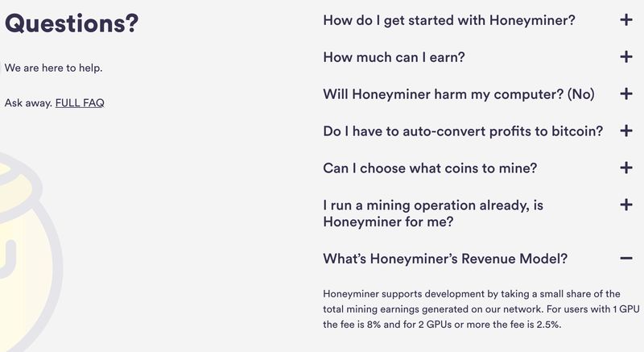Image resolution: width=644 pixels, height=352 pixels.
Task: Expand "How do I get started with Honeyminer?"
Action: pos(448,20)
